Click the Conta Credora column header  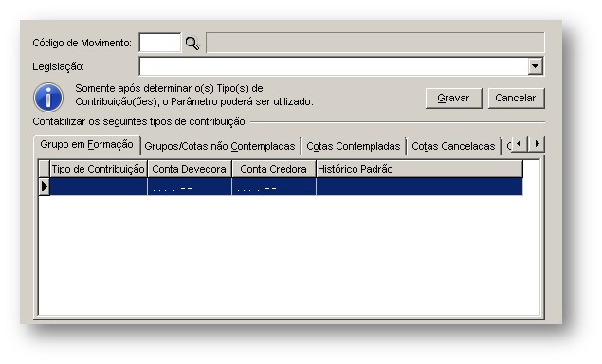pyautogui.click(x=274, y=169)
